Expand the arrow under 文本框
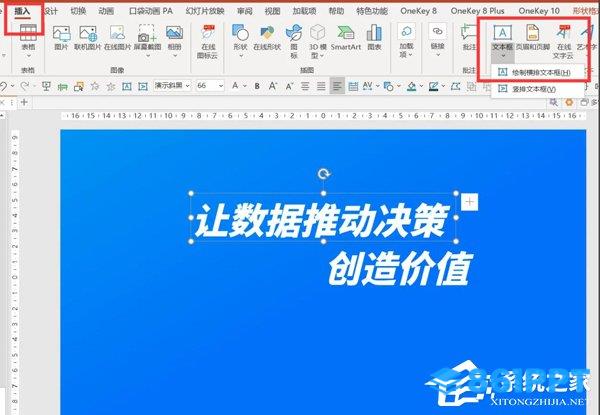Viewport: 600px width, 415px height. (x=503, y=57)
